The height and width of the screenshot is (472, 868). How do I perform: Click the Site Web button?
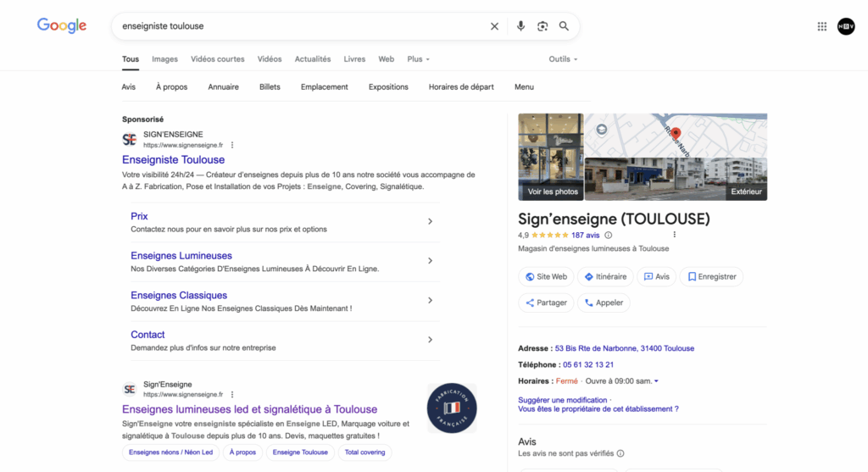tap(546, 276)
